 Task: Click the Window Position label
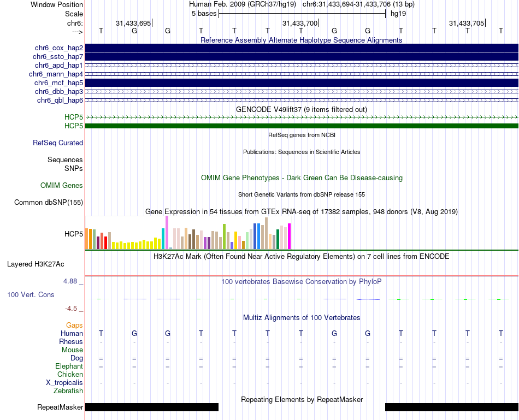pos(57,4)
